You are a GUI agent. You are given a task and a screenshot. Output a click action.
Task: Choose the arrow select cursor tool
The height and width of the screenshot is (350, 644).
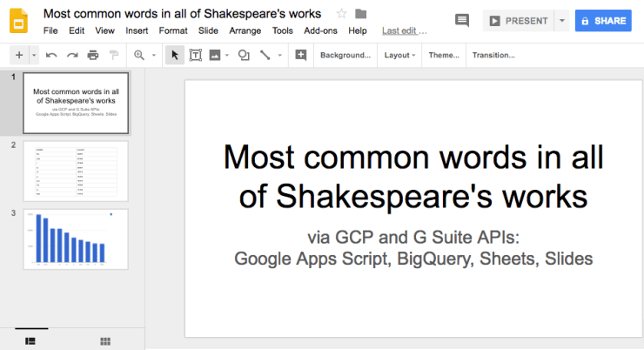(174, 55)
